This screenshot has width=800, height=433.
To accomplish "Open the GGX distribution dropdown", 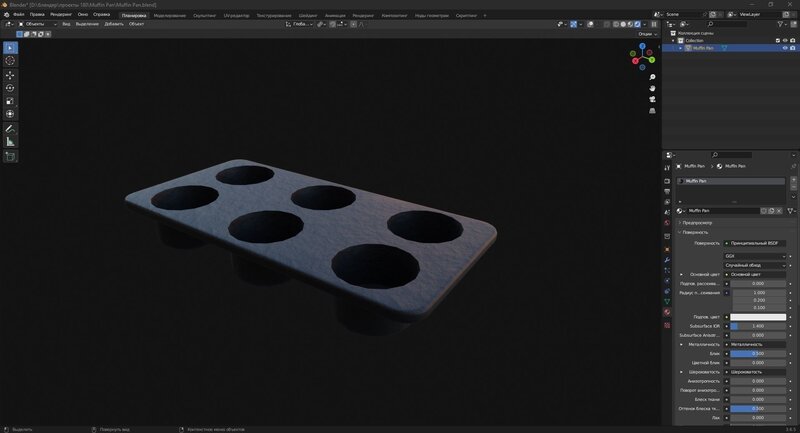I will pos(755,256).
